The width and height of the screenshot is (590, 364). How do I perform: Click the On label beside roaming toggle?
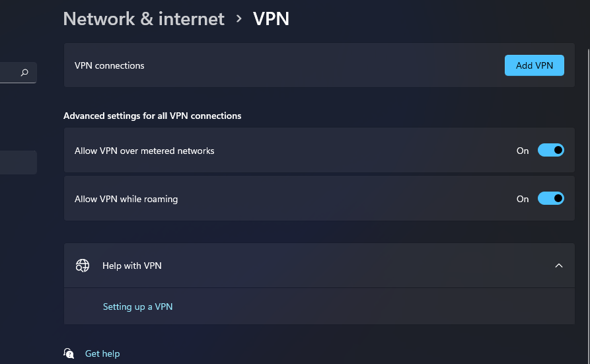[523, 199]
